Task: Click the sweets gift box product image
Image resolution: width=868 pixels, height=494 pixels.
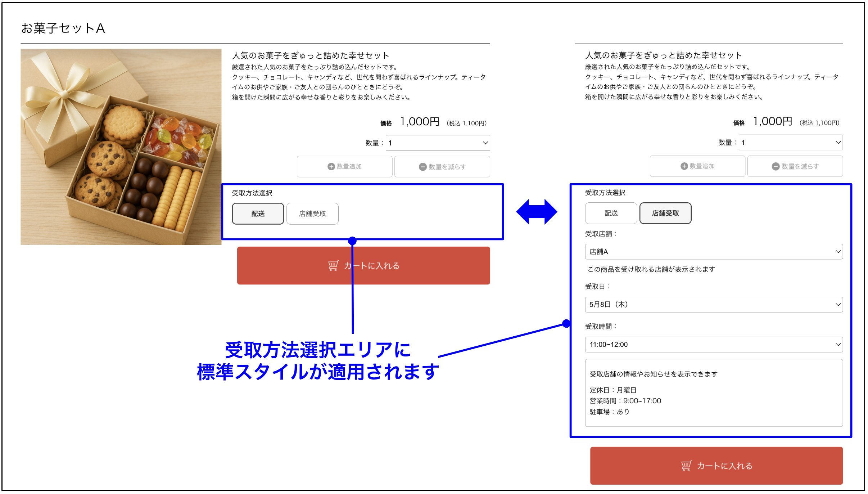Action: [121, 147]
